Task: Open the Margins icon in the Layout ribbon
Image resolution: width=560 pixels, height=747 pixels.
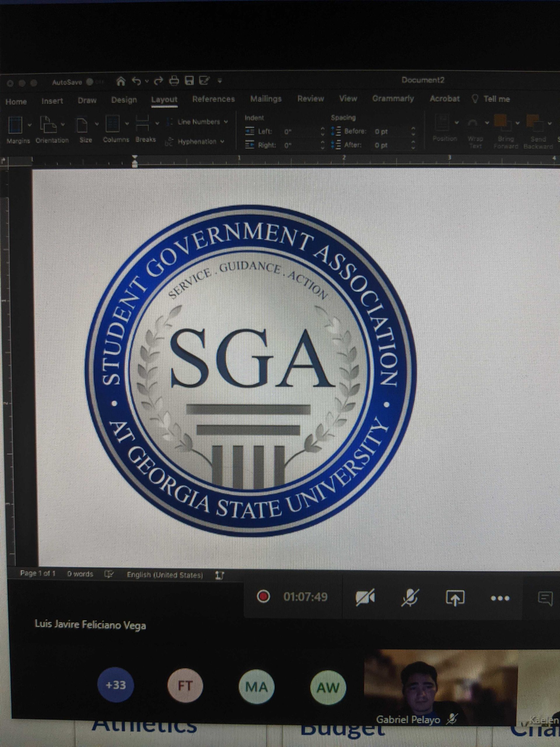Action: [15, 125]
